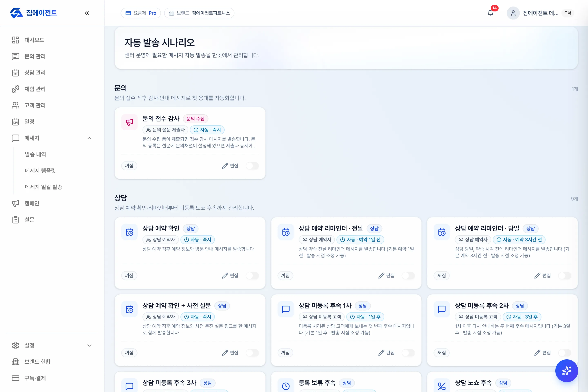The height and width of the screenshot is (392, 588).
Task: Click the 9개 count in 상담 section
Action: [574, 199]
